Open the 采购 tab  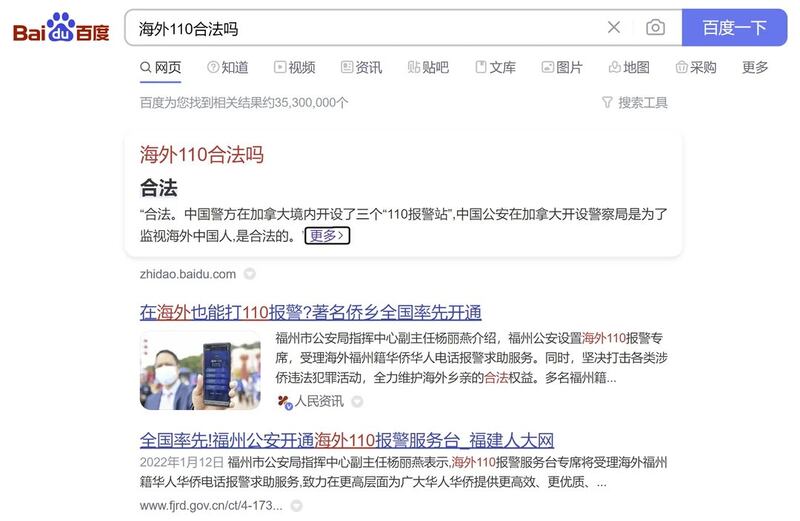tap(696, 67)
